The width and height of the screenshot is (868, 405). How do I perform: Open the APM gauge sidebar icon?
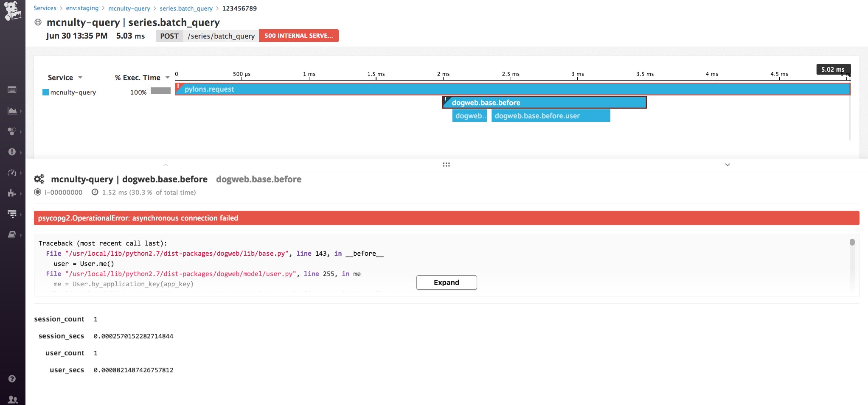pos(12,173)
